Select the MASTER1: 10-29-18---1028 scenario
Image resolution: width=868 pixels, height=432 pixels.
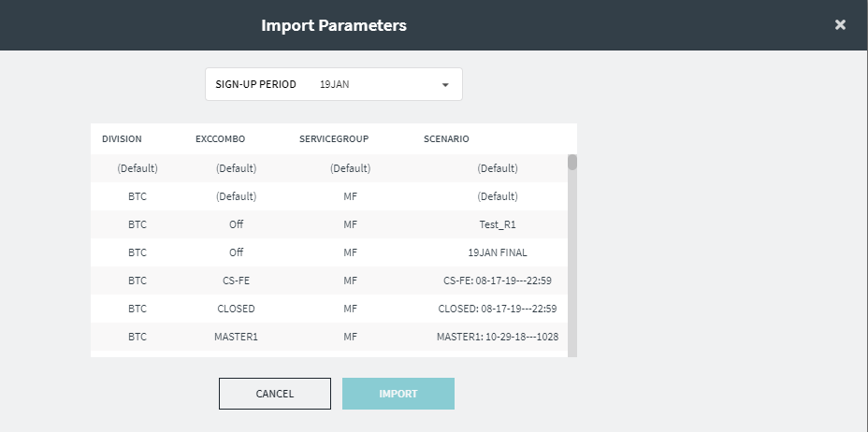pos(497,337)
